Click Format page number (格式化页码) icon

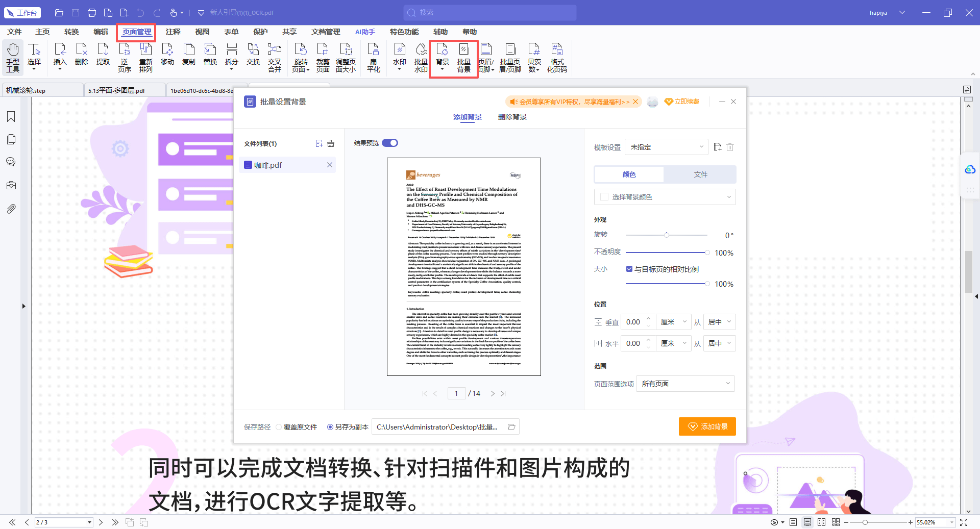pyautogui.click(x=557, y=57)
